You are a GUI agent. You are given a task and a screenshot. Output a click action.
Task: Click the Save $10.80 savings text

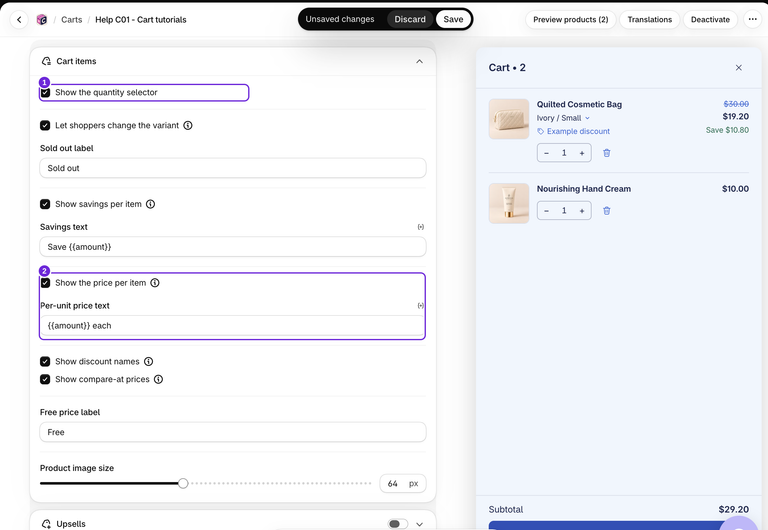(727, 130)
